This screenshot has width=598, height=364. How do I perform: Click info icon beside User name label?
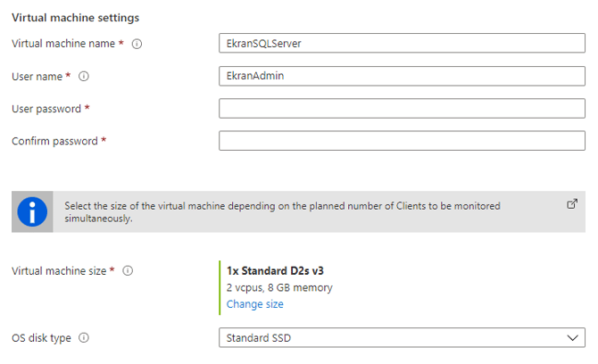point(84,77)
